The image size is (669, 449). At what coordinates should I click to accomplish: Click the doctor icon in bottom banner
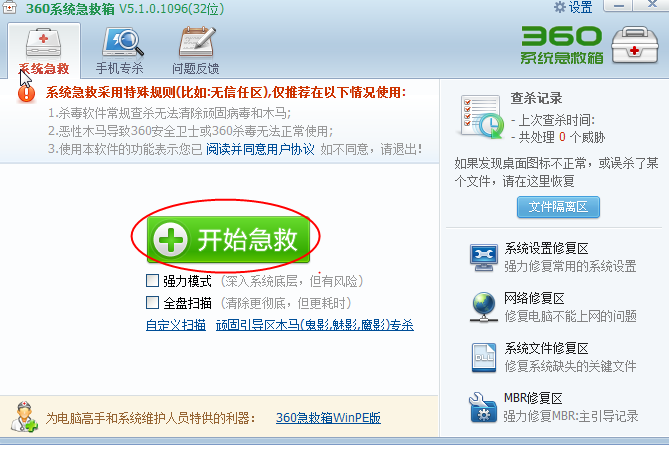coord(24,417)
